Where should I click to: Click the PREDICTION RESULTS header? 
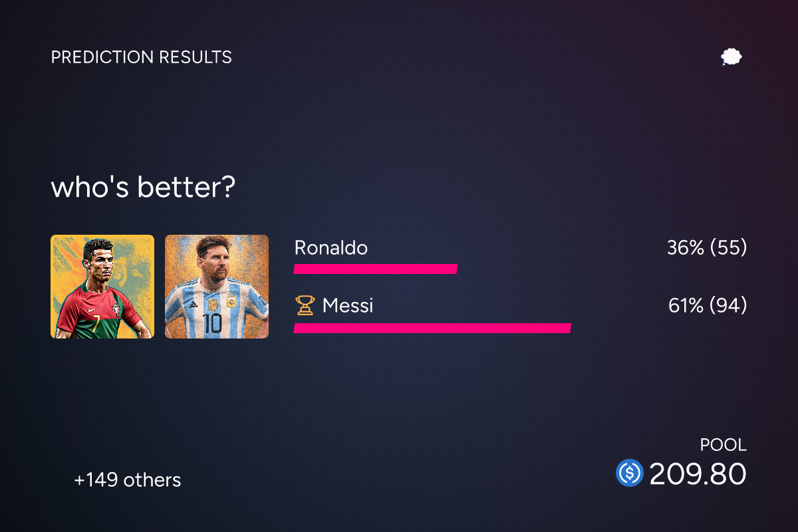click(142, 57)
